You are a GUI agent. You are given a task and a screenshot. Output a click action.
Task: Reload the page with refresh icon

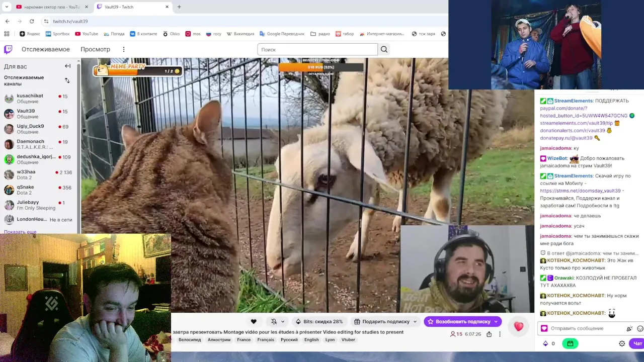32,21
